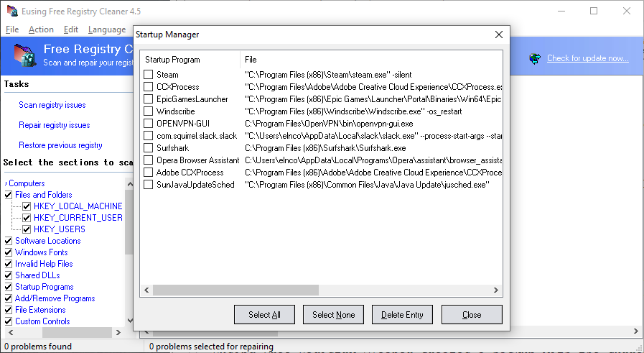This screenshot has width=644, height=353.
Task: Click the globe icon beside update link
Action: pos(534,58)
